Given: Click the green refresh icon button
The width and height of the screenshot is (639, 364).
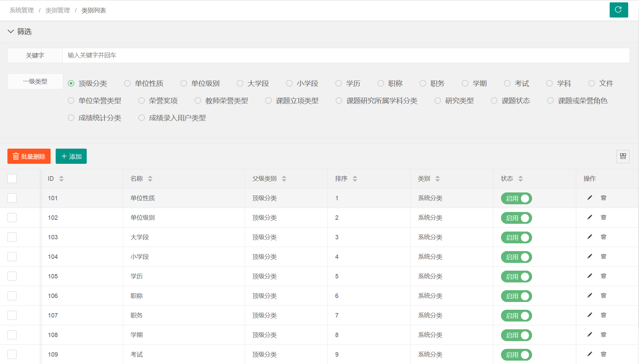Looking at the screenshot, I should (618, 10).
